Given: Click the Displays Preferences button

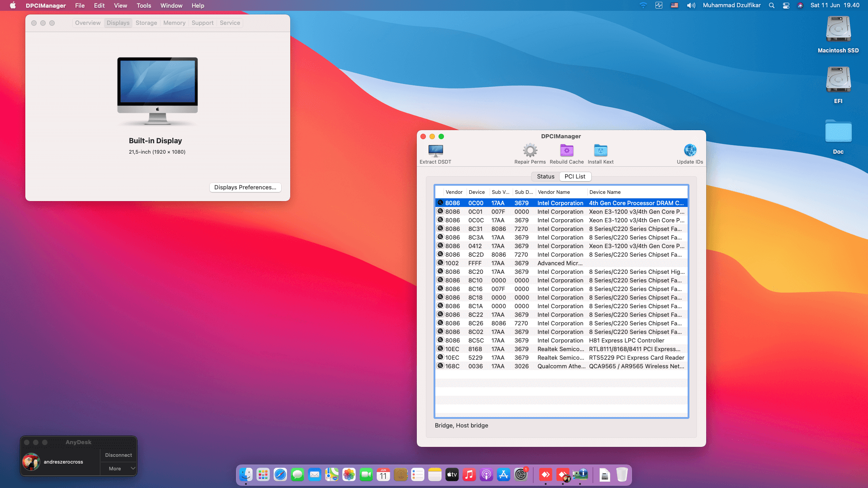Looking at the screenshot, I should 245,188.
